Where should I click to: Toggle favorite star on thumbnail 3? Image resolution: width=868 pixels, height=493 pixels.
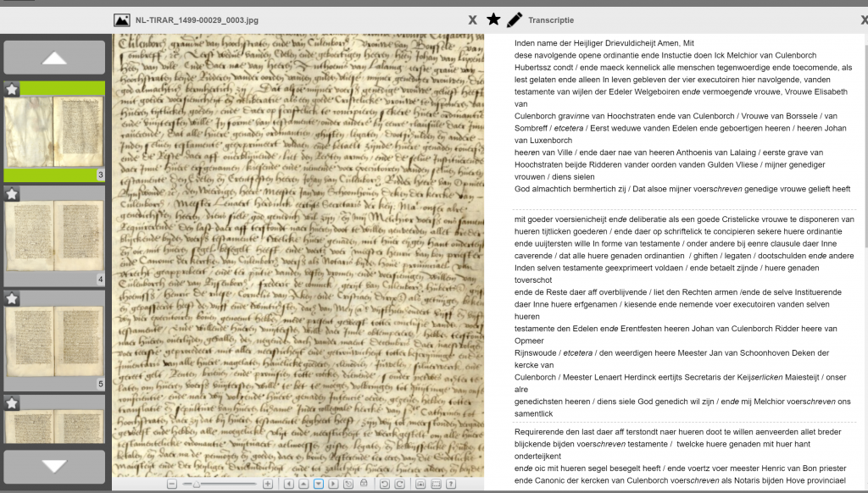[12, 89]
